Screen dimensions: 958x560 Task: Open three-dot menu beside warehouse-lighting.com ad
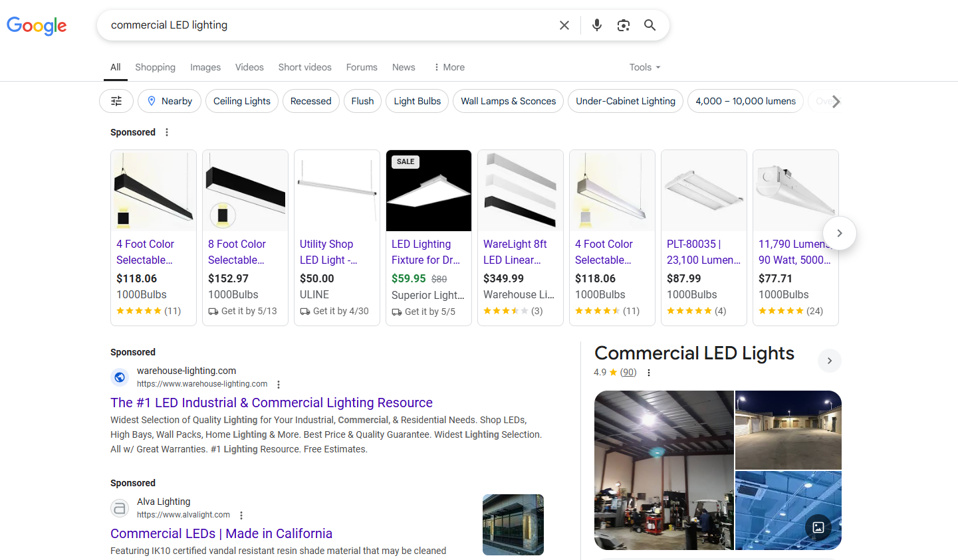pyautogui.click(x=279, y=385)
